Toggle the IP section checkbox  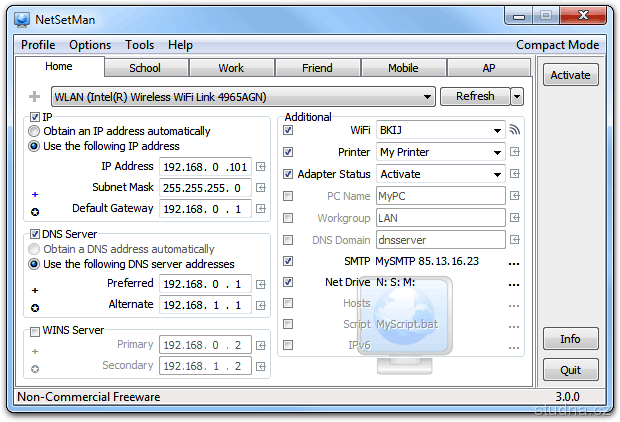pos(35,117)
